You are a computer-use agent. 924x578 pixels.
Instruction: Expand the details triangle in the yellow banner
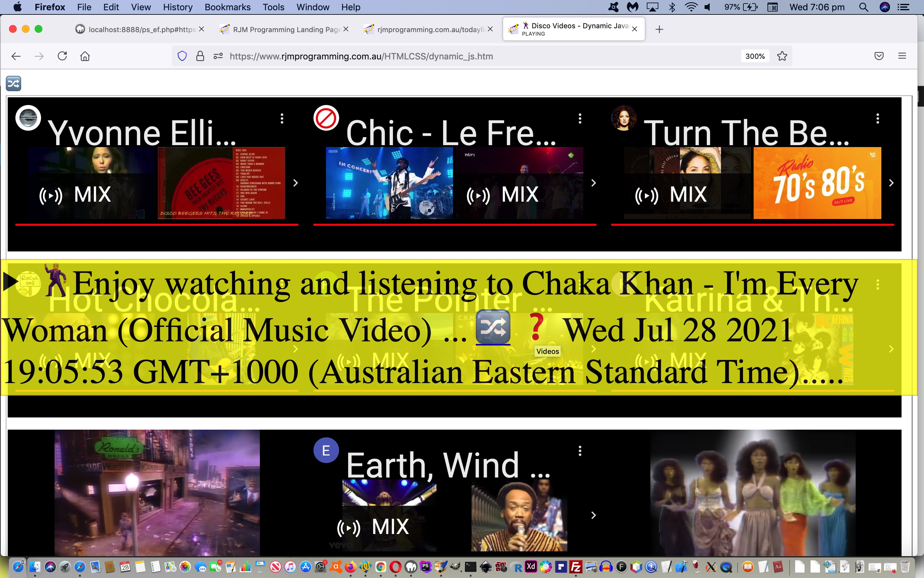click(10, 282)
